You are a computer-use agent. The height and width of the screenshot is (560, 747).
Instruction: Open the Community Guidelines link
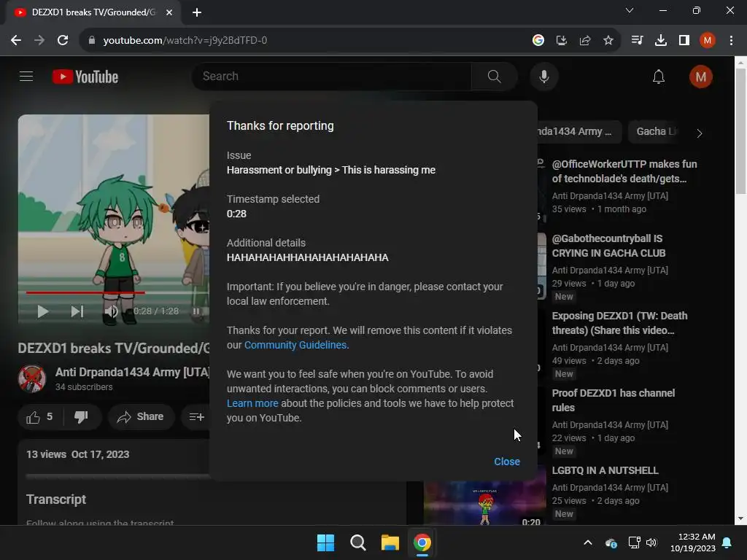(x=295, y=345)
